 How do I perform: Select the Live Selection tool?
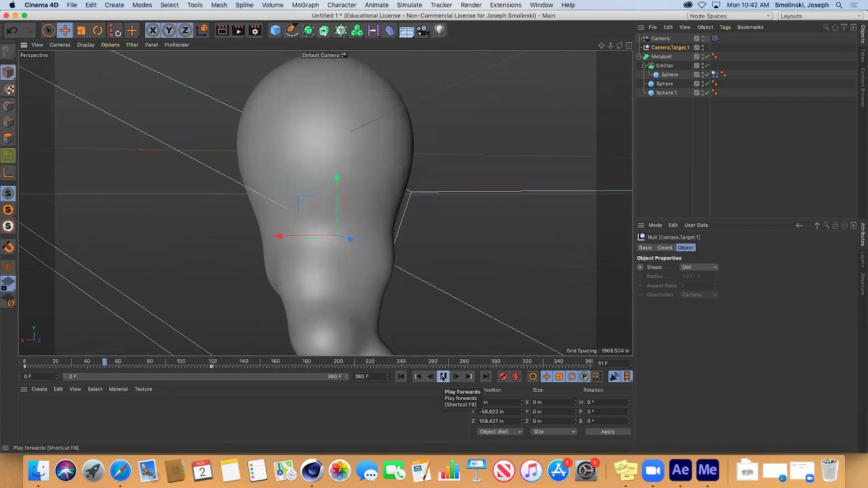tap(48, 30)
